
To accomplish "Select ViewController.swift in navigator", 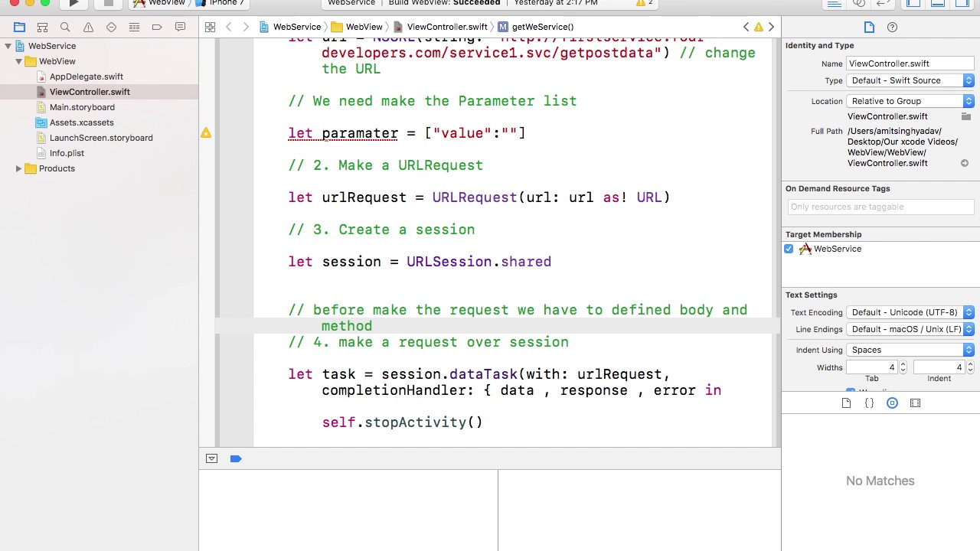I will (90, 92).
